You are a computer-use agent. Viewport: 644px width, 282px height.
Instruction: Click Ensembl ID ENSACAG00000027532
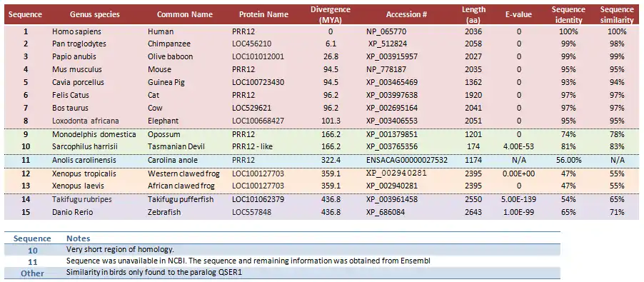click(x=407, y=160)
